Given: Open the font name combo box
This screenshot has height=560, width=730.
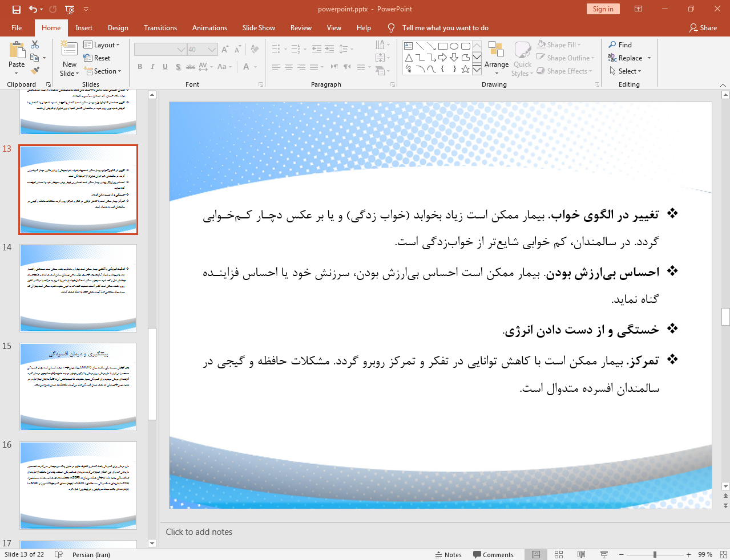Looking at the screenshot, I should tap(160, 50).
